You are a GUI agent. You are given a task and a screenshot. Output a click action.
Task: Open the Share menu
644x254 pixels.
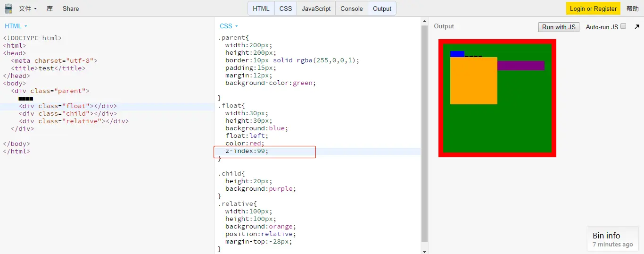71,8
